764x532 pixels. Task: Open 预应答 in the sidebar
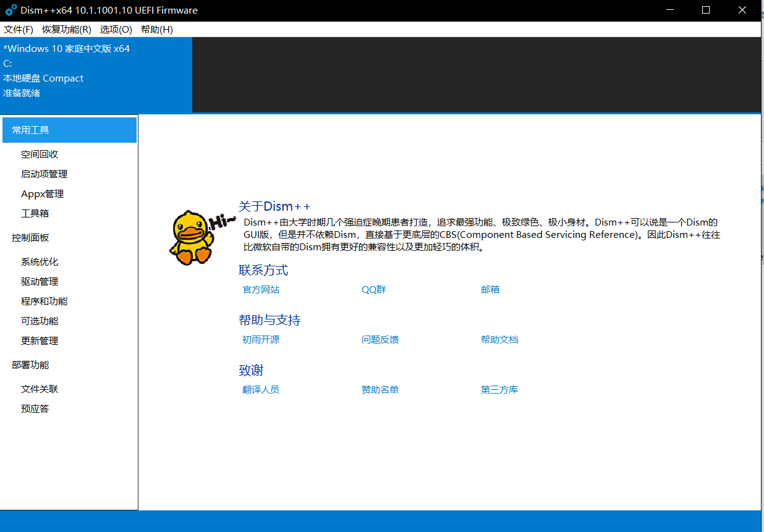(x=35, y=409)
